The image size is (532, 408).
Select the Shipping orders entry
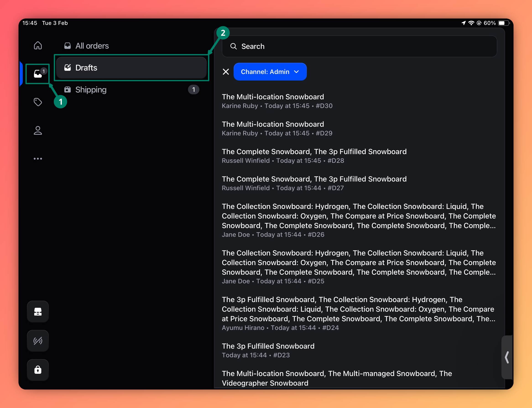pyautogui.click(x=91, y=90)
